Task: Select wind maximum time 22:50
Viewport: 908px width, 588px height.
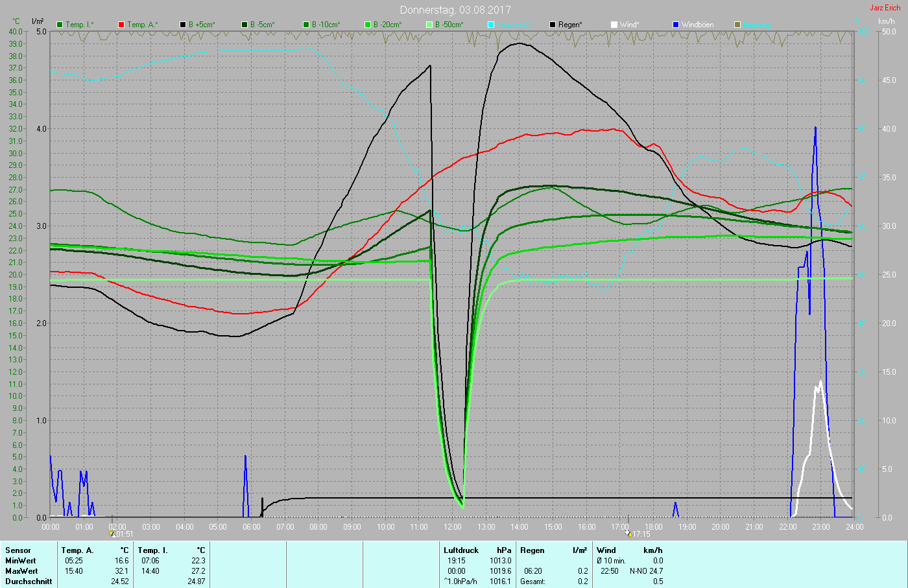Action: [x=610, y=571]
